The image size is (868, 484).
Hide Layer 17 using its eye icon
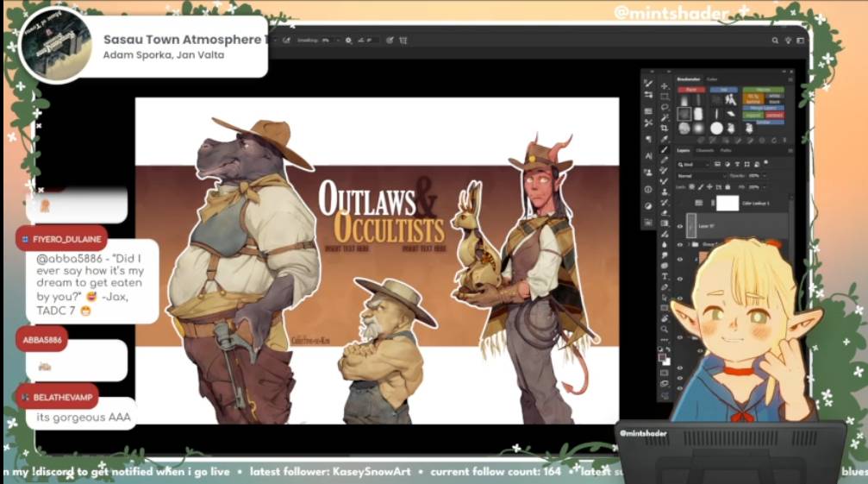click(680, 226)
